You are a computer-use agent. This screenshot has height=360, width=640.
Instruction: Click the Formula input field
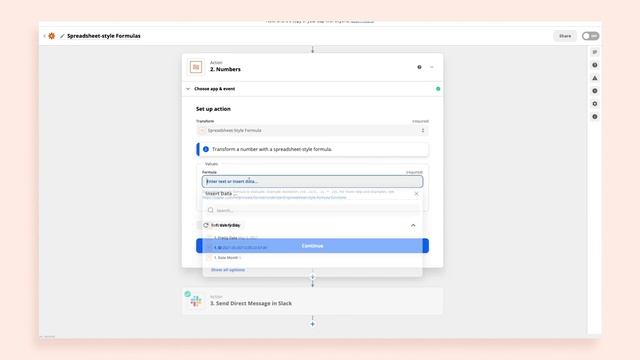coord(312,181)
